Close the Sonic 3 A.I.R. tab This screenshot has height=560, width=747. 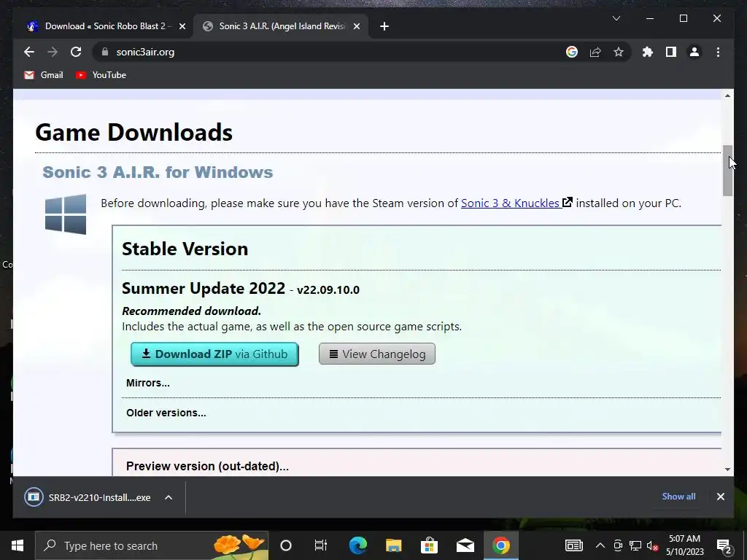[x=356, y=26]
